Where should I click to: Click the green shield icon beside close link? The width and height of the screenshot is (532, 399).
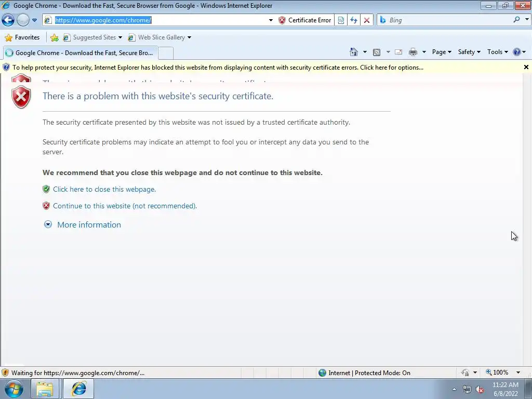[x=46, y=189]
